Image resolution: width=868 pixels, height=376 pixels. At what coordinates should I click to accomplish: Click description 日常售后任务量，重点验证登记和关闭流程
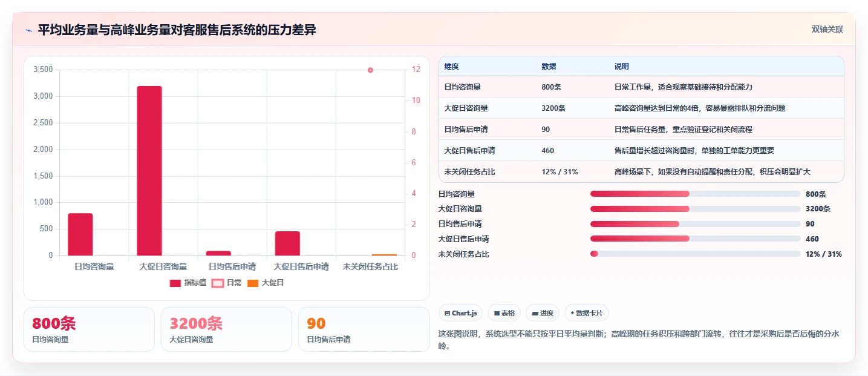[683, 130]
